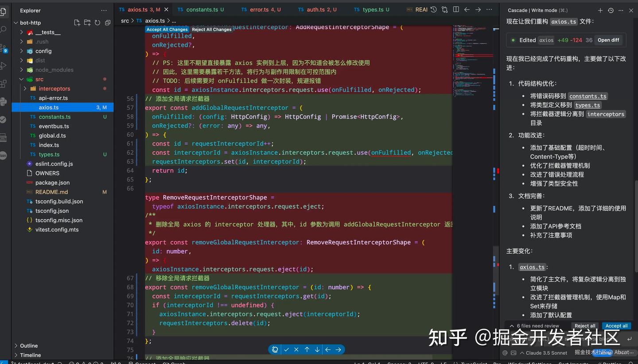Collapse all folders with Explorer collapse icon
Screen dimensions: 638x364
(x=108, y=23)
